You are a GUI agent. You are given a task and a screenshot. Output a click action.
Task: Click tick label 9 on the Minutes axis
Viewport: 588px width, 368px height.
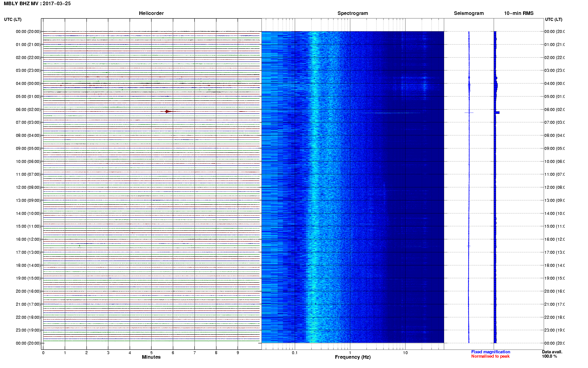[x=238, y=353]
